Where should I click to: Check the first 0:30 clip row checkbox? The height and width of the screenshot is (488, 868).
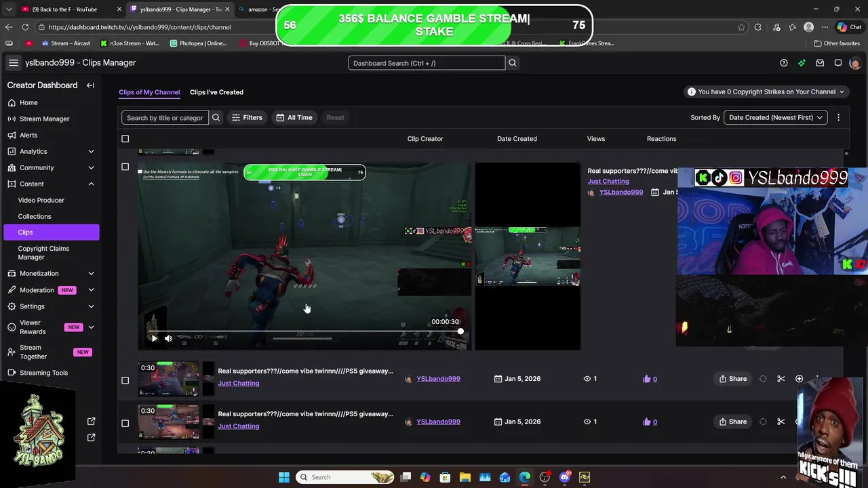(125, 380)
